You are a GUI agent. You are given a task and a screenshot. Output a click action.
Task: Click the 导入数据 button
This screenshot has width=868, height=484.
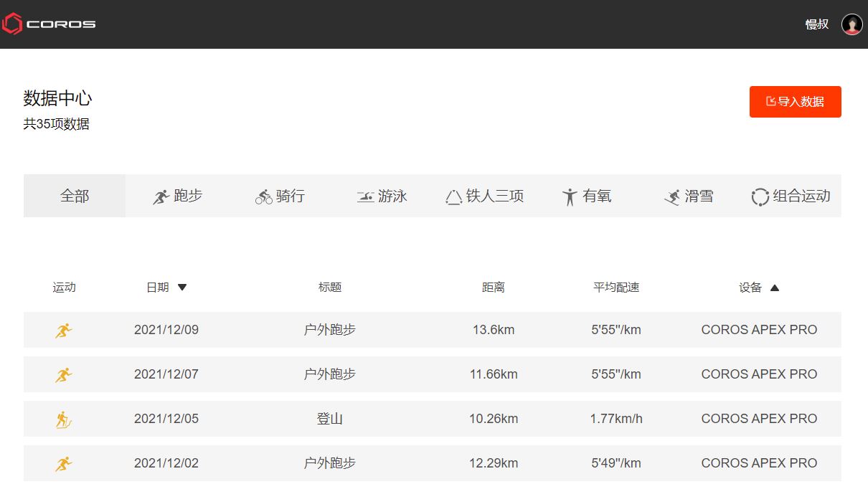tap(795, 101)
